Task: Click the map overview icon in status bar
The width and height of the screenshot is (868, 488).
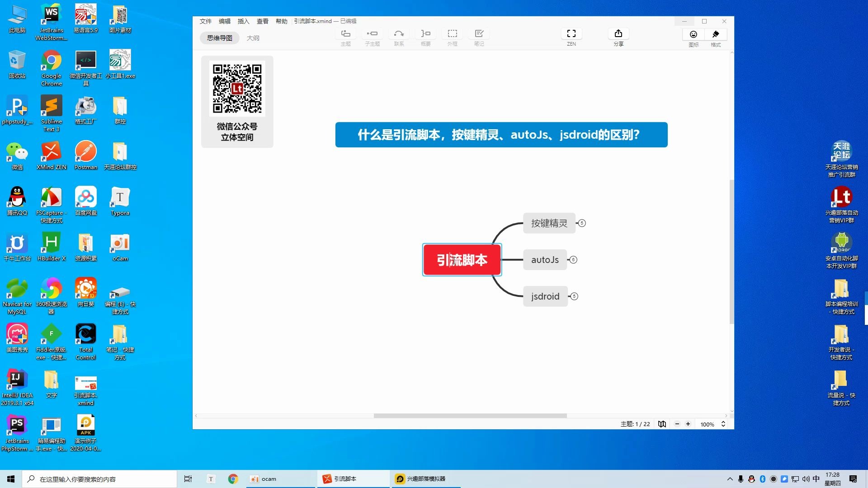Action: coord(662,424)
